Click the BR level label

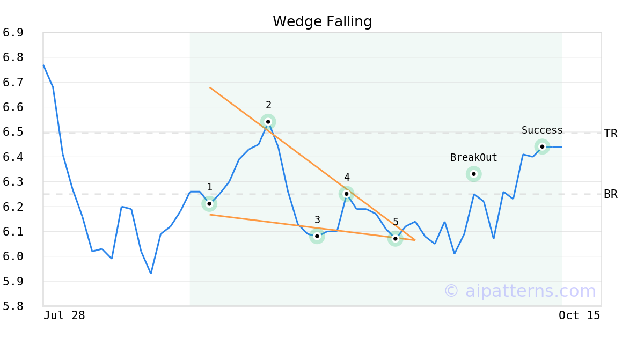(x=611, y=194)
